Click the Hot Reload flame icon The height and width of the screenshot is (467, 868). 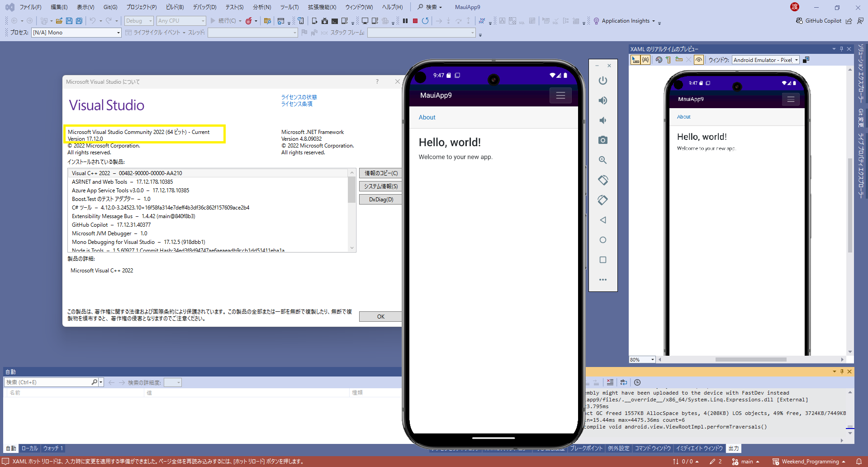pos(248,21)
